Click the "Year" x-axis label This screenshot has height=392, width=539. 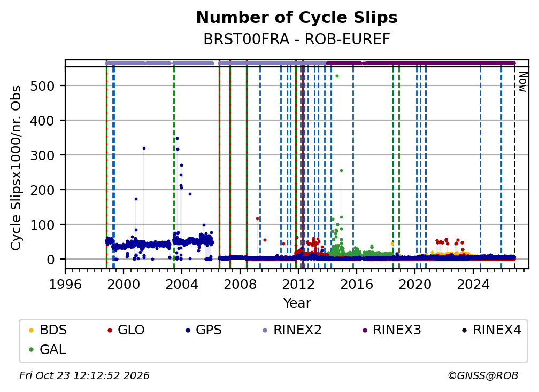point(297,303)
